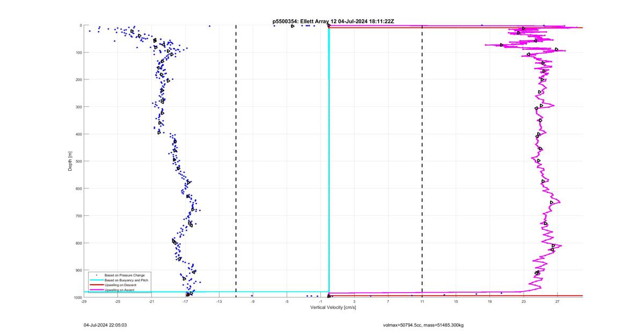Click the 'Depth [m]' y-axis label
The image size is (644, 334).
[70, 161]
